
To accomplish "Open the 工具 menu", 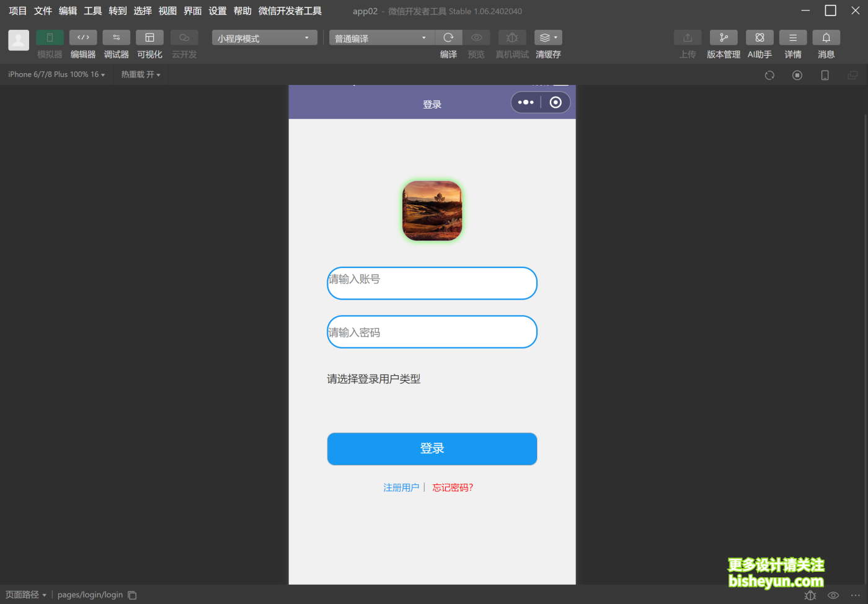I will click(x=92, y=11).
